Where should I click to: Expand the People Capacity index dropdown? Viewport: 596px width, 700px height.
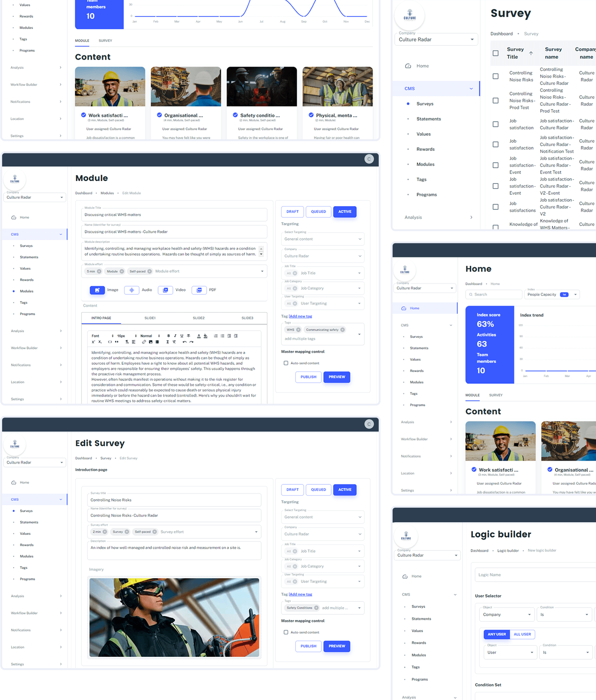(575, 295)
